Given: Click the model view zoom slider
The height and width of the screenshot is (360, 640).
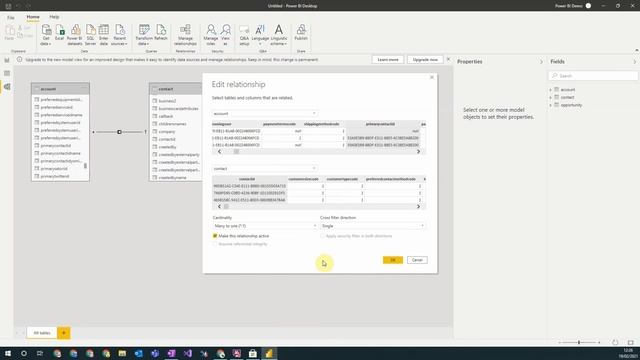Looking at the screenshot, I should point(579,342).
